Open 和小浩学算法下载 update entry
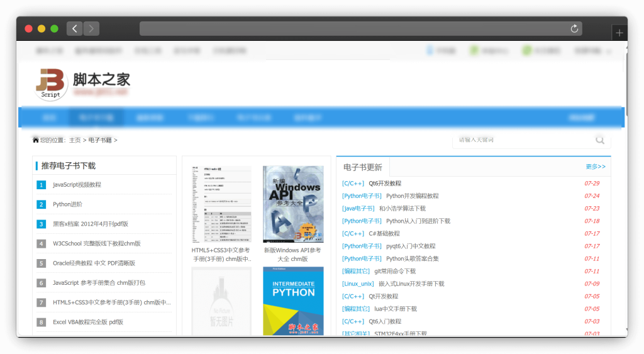Viewport: 644px width, 354px height. pos(402,209)
